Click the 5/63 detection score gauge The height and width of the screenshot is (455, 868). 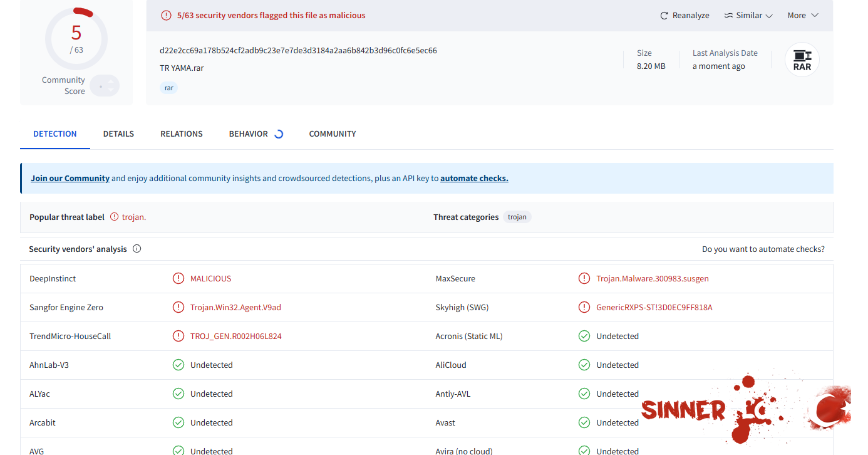[76, 39]
